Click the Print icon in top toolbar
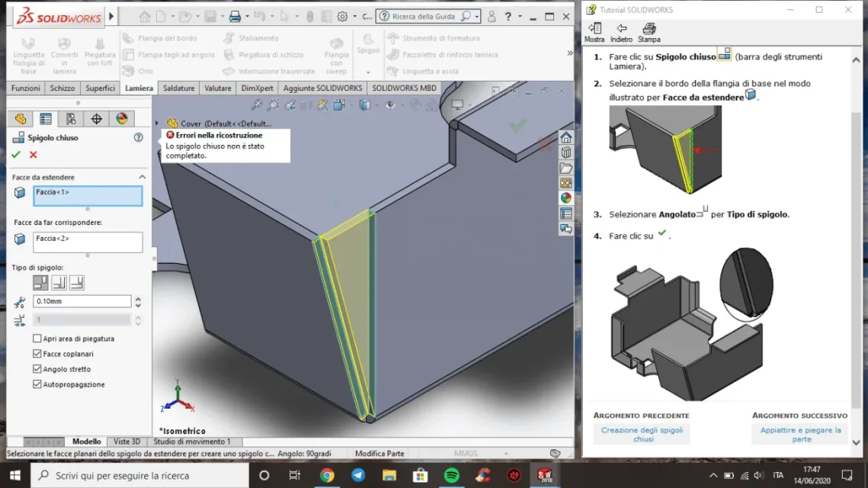 point(235,17)
